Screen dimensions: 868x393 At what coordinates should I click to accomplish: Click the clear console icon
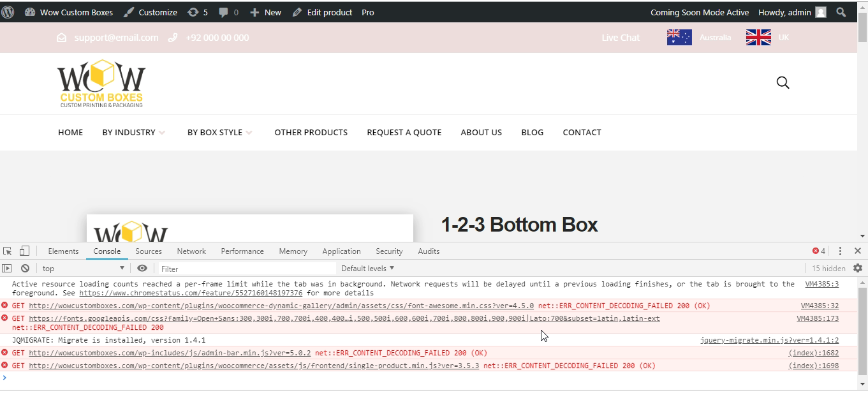25,269
